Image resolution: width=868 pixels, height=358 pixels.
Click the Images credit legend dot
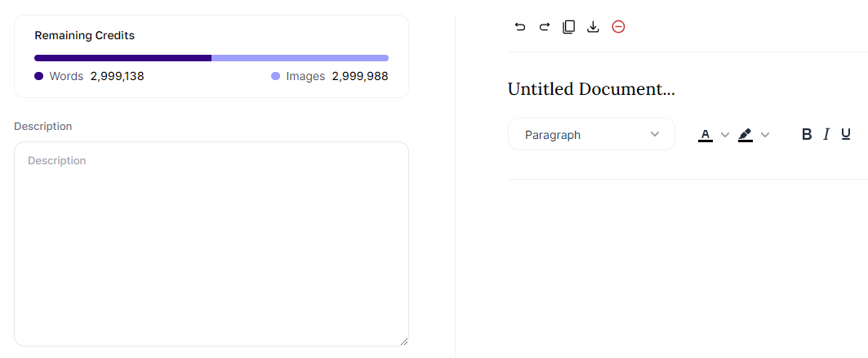pos(276,77)
